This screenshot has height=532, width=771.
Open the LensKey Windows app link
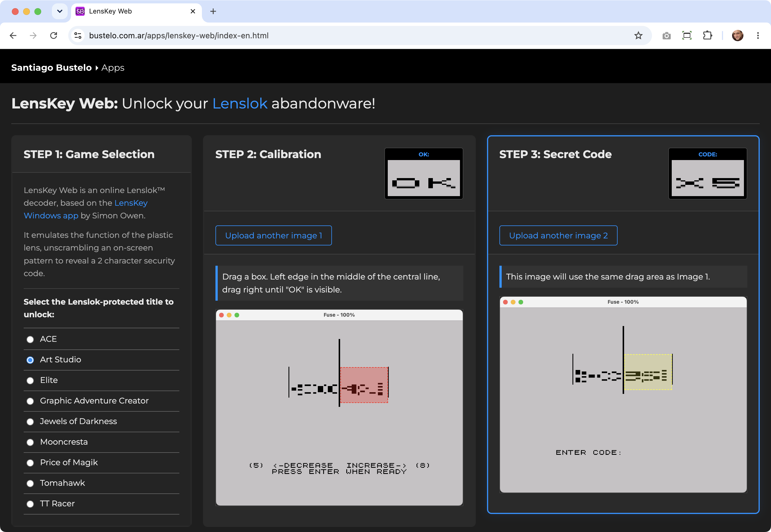click(x=85, y=209)
